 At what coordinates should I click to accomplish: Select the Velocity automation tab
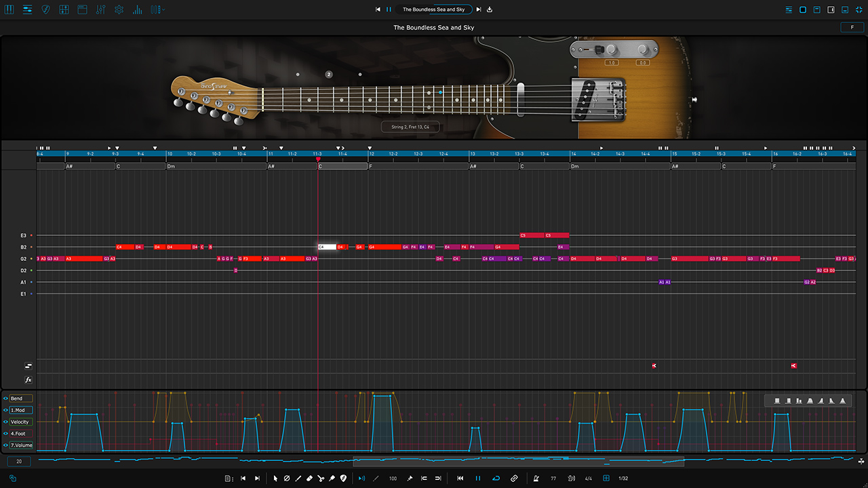click(20, 422)
